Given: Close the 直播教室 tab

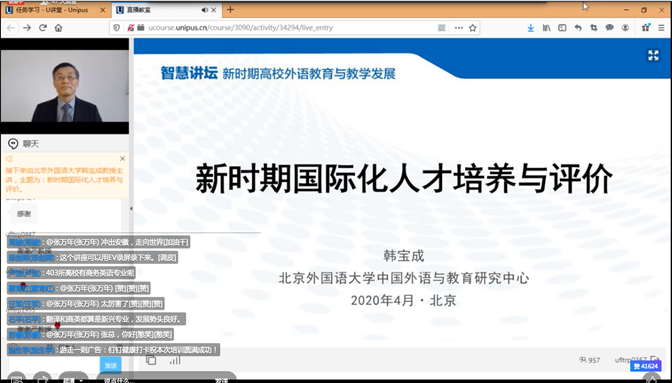Looking at the screenshot, I should [x=213, y=10].
